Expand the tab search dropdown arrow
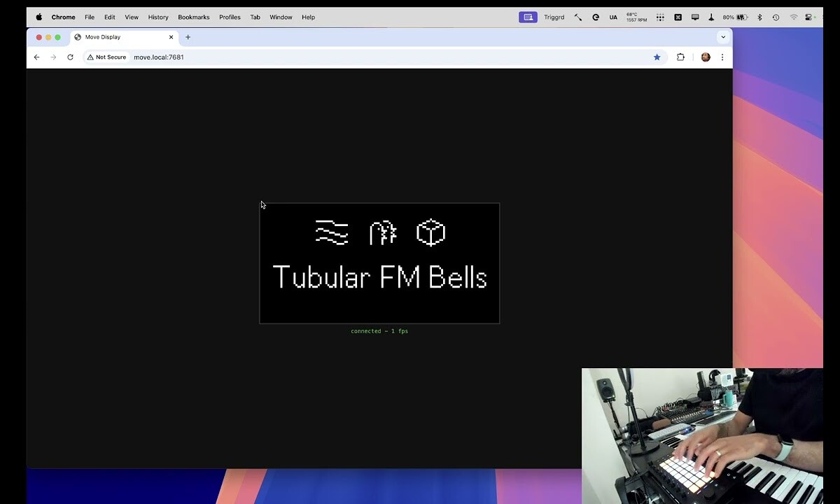The image size is (840, 504). [723, 37]
